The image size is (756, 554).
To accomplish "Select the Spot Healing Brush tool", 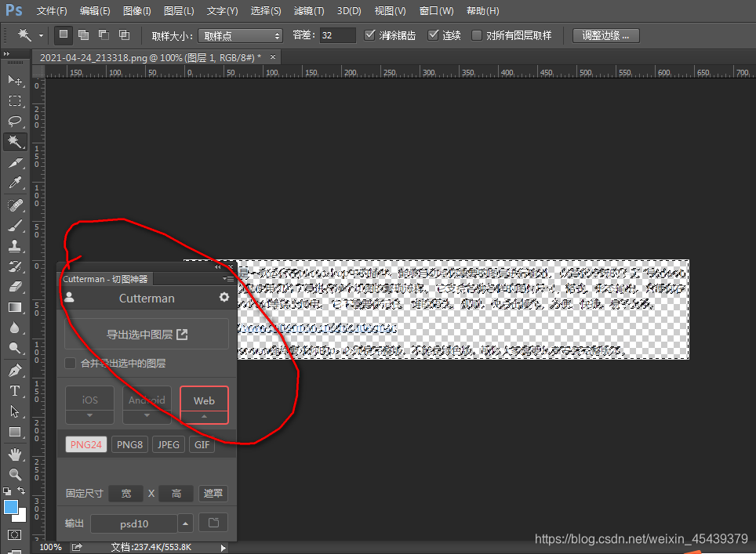I will click(15, 205).
